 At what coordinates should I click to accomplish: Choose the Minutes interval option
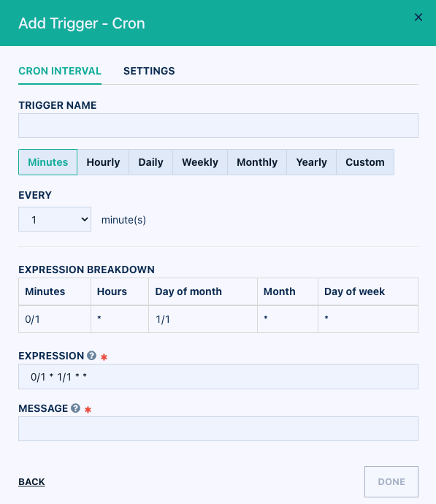48,162
